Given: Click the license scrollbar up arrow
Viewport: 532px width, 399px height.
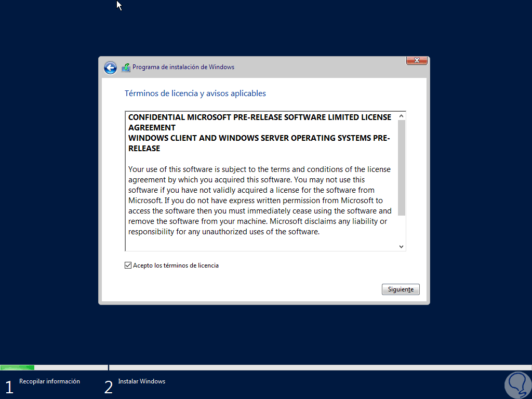Looking at the screenshot, I should tap(402, 116).
